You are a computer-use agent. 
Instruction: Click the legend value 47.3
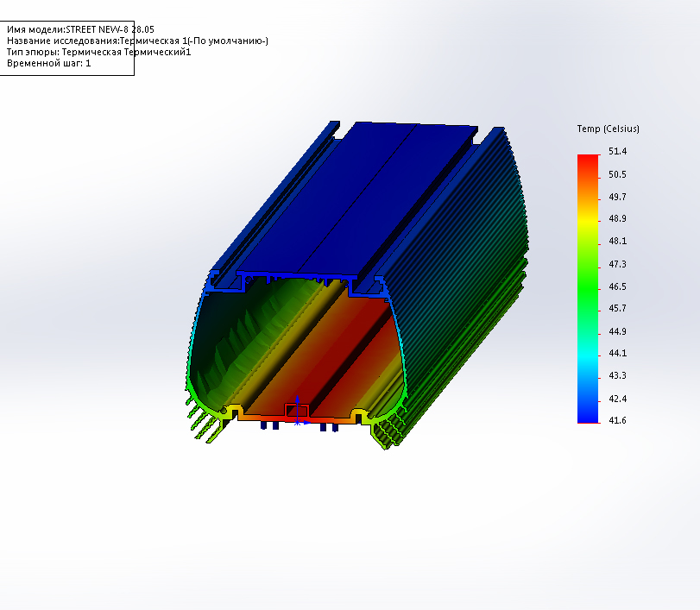(x=617, y=264)
